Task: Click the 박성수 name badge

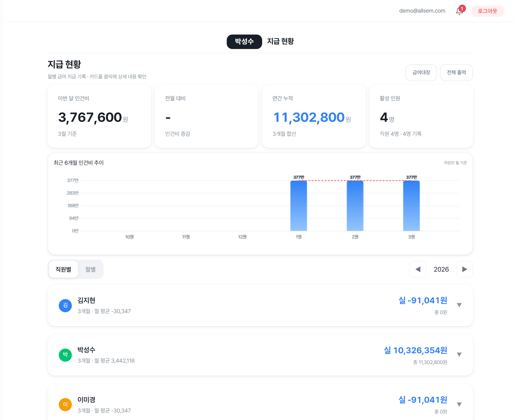Action: point(244,42)
